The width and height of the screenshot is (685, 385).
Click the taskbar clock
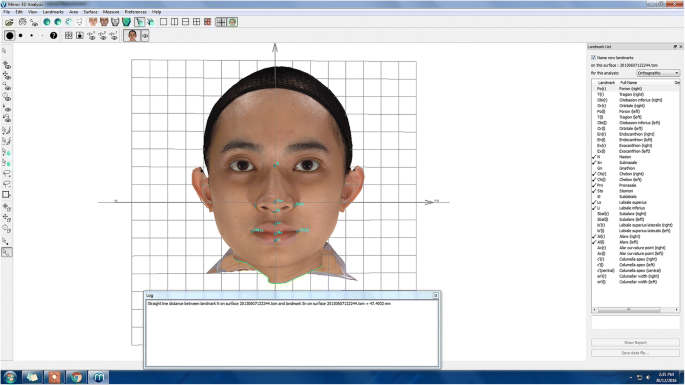click(666, 378)
